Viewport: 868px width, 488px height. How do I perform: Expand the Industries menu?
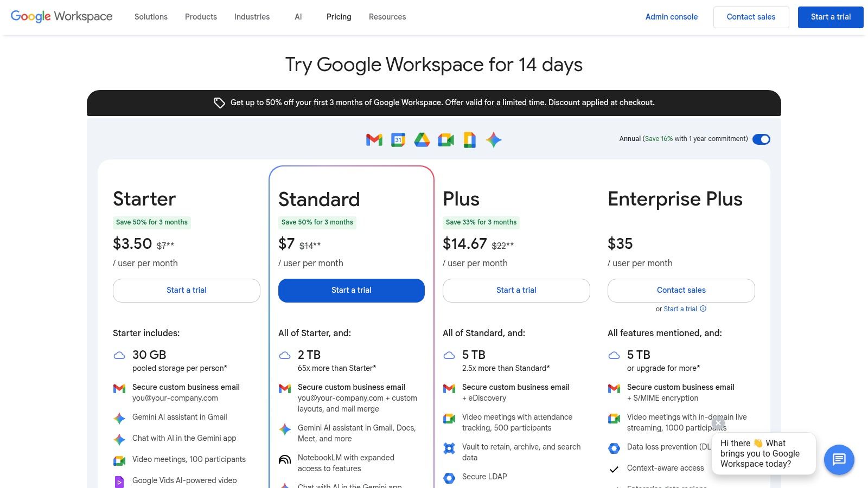pyautogui.click(x=252, y=17)
